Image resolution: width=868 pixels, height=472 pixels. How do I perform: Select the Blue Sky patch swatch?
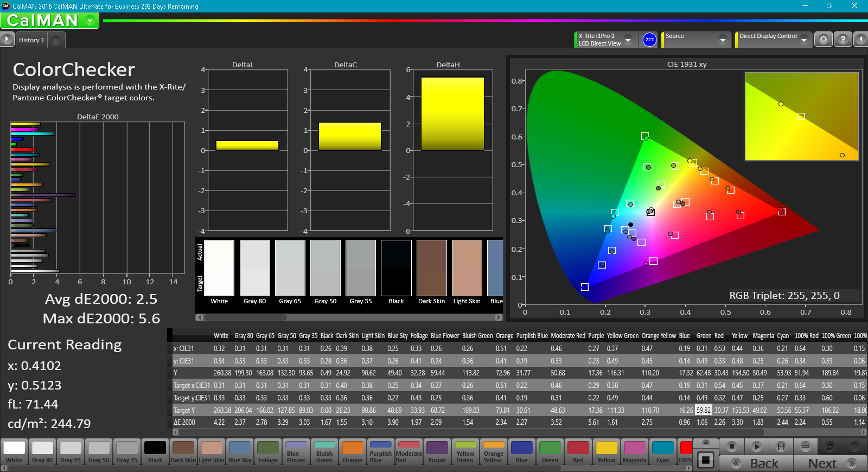[x=240, y=452]
